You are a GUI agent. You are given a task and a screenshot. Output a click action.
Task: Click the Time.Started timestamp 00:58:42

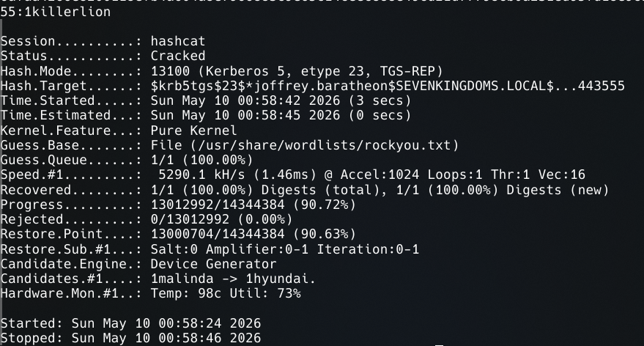pos(269,100)
